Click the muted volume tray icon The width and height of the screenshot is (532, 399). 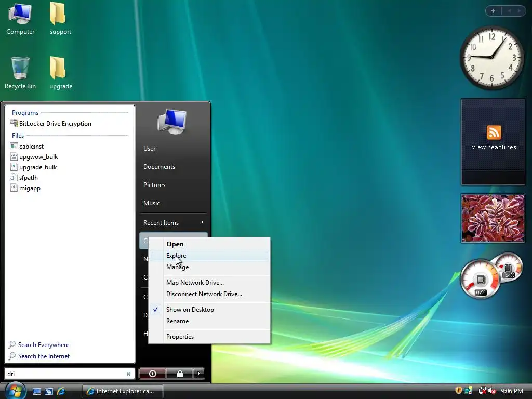coord(492,391)
